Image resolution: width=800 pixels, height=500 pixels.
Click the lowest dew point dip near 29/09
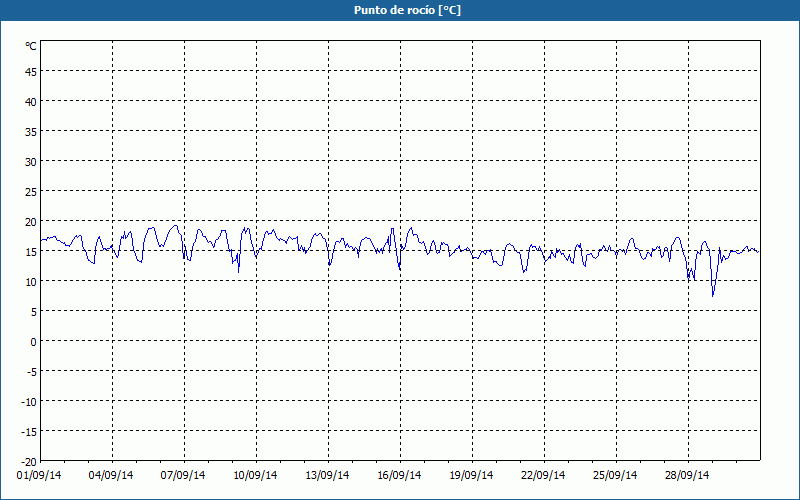[x=713, y=295]
